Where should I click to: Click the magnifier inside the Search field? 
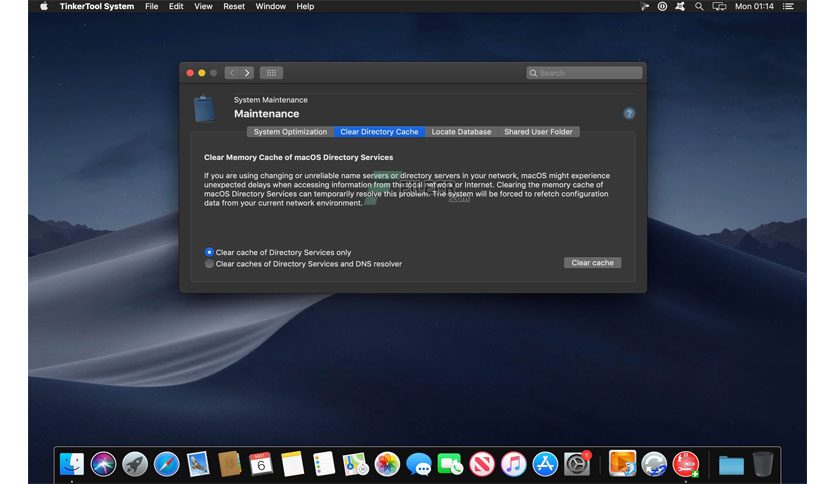(x=533, y=73)
